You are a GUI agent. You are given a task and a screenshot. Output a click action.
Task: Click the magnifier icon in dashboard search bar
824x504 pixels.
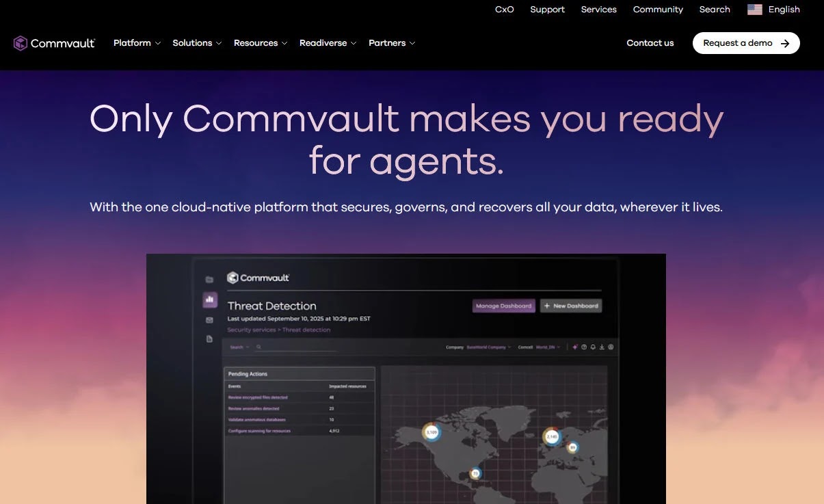tap(258, 347)
